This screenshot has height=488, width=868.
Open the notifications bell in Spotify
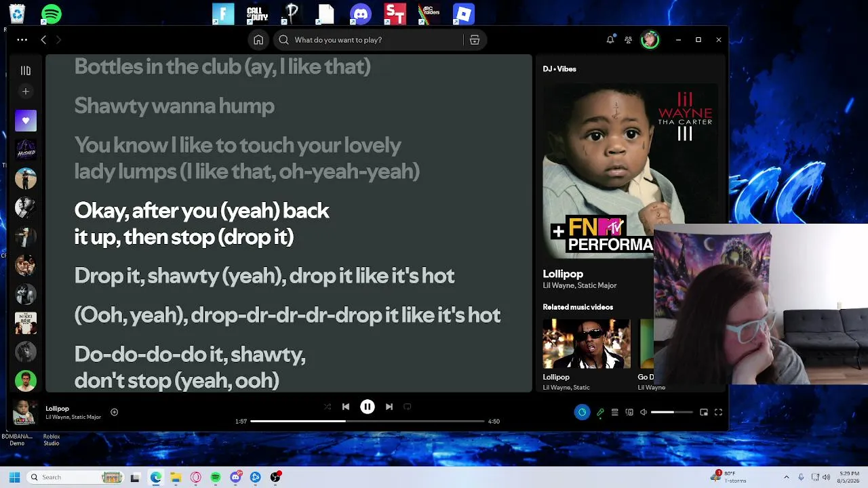(610, 40)
